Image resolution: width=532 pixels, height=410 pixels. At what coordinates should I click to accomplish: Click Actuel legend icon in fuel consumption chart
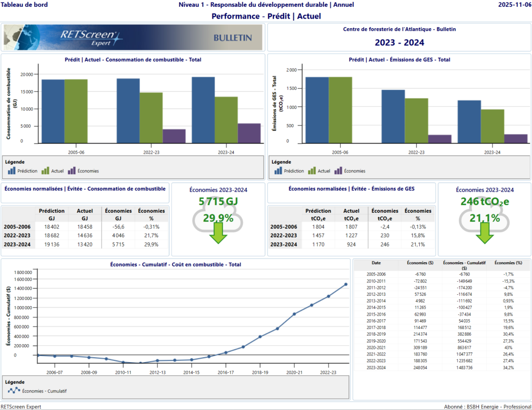(x=45, y=170)
